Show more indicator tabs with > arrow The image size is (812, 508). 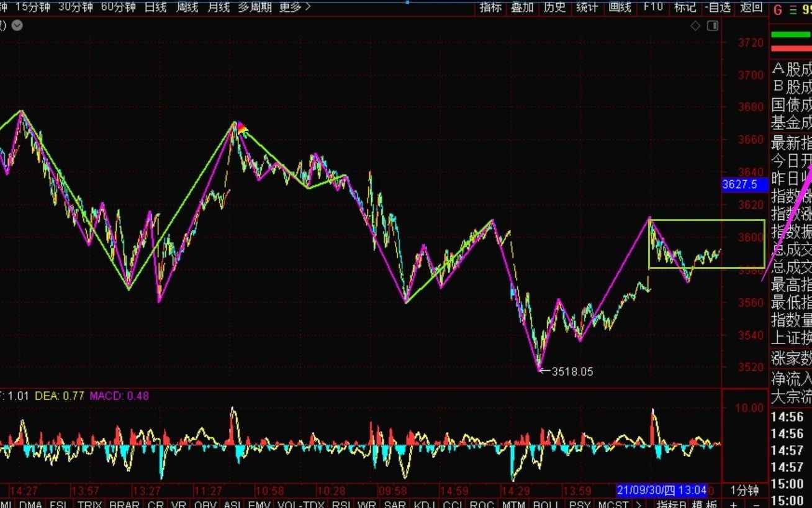pos(639,505)
